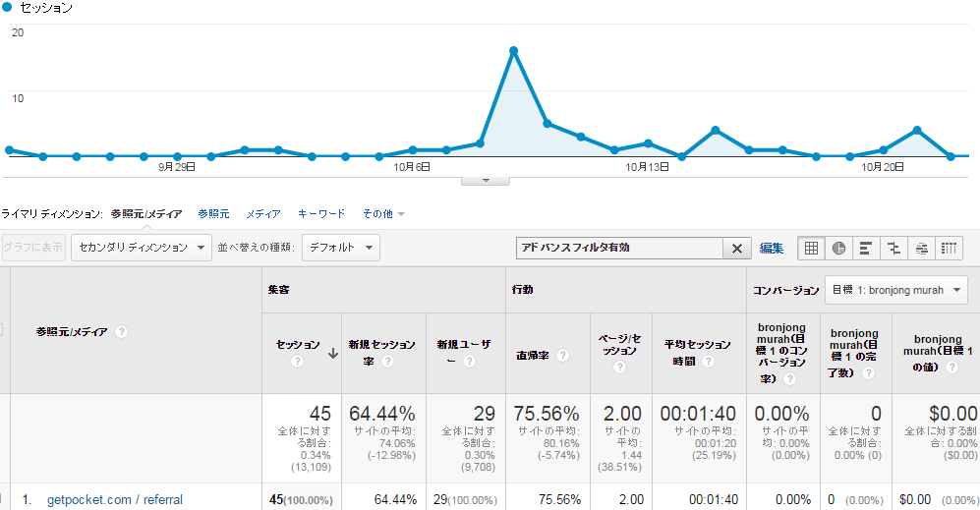The width and height of the screenshot is (980, 510).
Task: Collapse the chart using the arrow handle
Action: [x=487, y=181]
